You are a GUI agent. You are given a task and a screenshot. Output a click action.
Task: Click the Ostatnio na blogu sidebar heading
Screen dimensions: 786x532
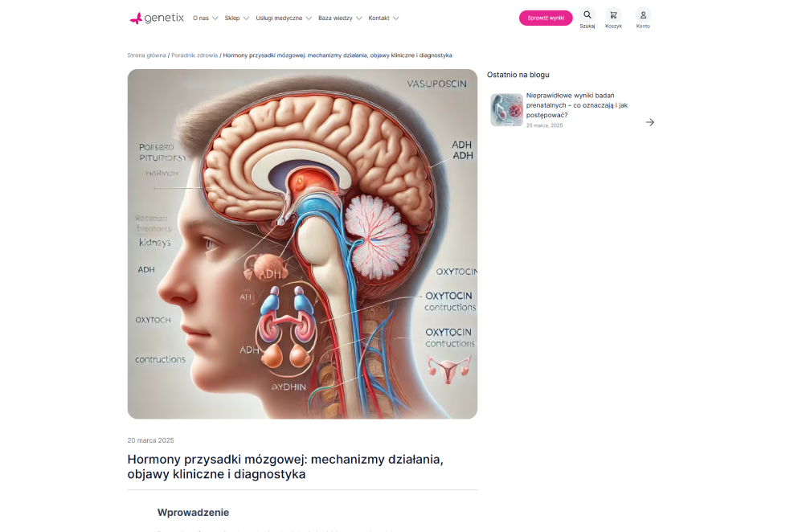point(518,75)
